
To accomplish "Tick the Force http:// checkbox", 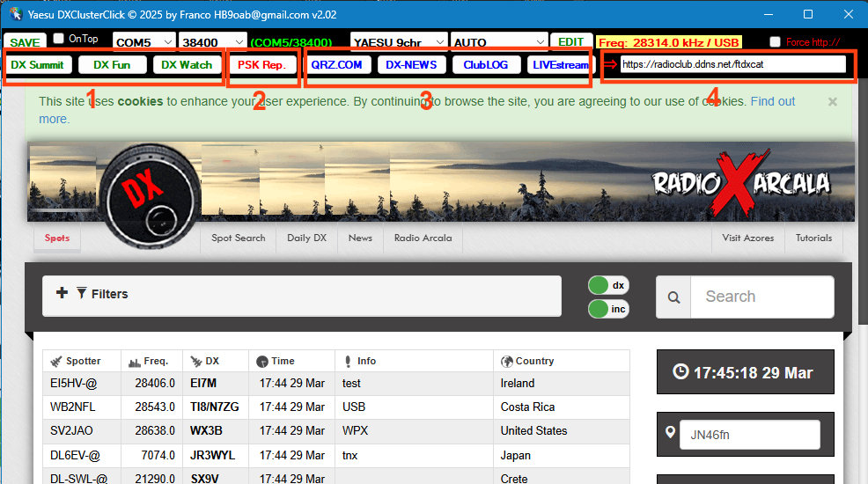I will 775,42.
